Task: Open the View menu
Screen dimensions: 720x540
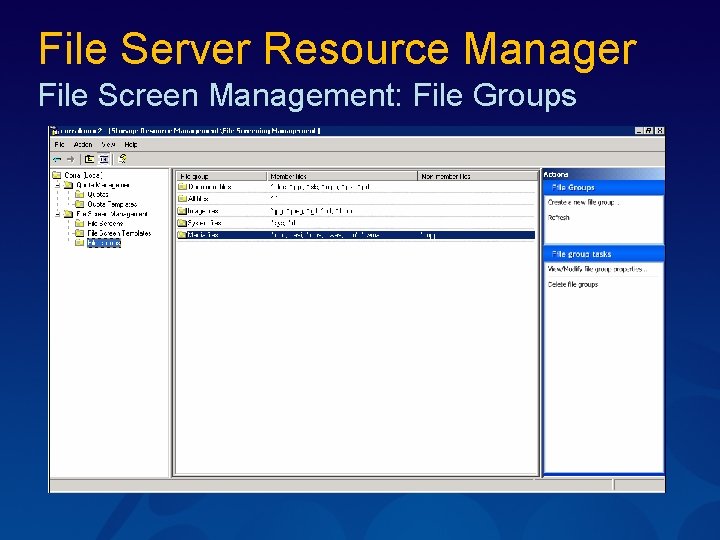Action: coord(108,145)
